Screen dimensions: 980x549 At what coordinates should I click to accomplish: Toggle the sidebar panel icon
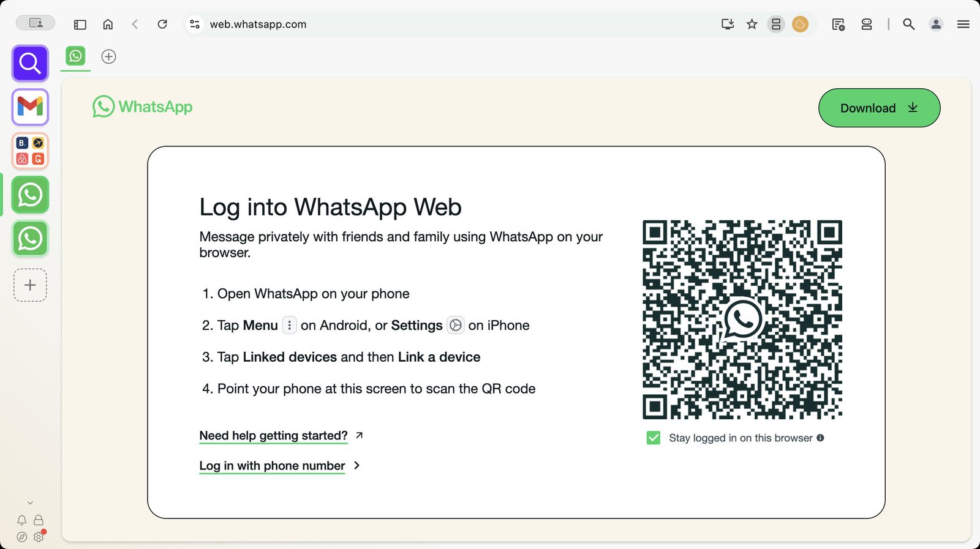(x=80, y=24)
